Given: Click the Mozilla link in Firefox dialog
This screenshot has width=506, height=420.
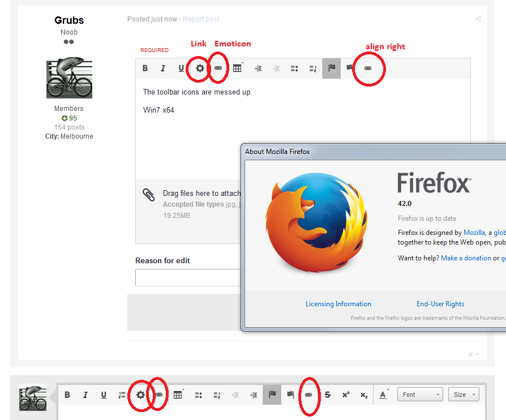Looking at the screenshot, I should (x=474, y=233).
